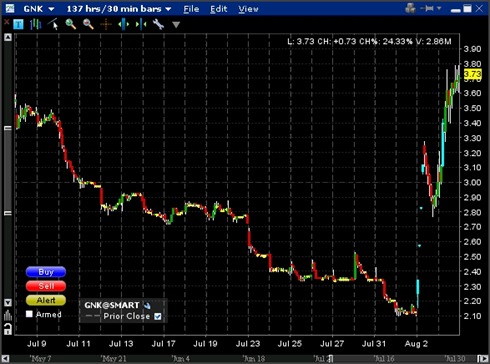Image resolution: width=490 pixels, height=364 pixels.
Task: Uncheck the Prior Close checkbox
Action: tap(158, 316)
